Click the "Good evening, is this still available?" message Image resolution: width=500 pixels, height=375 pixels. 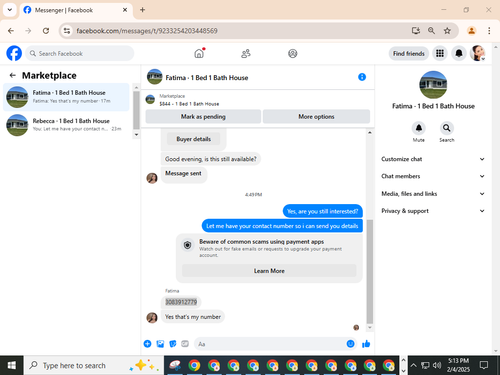(211, 159)
